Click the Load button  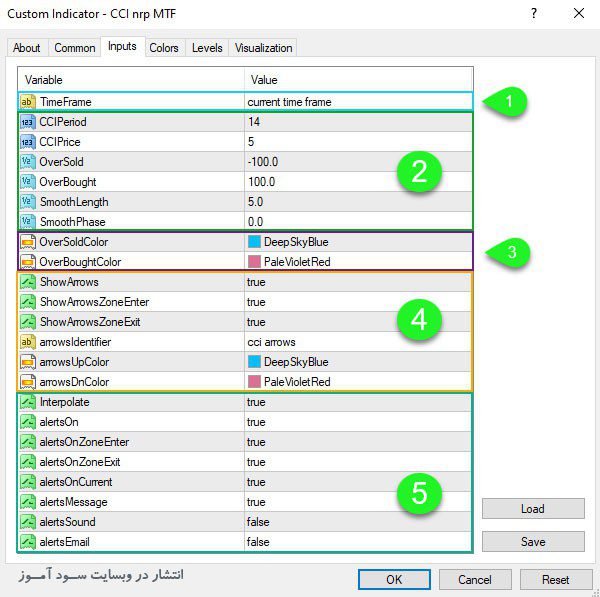pos(533,509)
